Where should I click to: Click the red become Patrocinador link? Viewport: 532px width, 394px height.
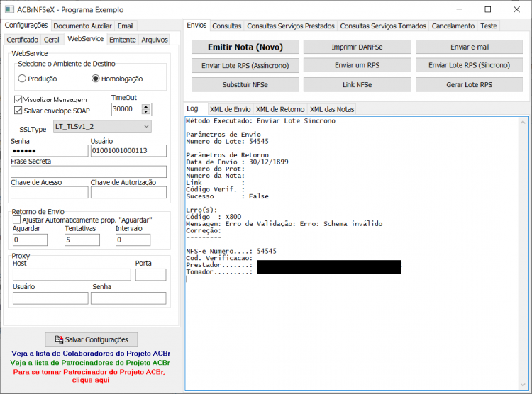coord(89,376)
